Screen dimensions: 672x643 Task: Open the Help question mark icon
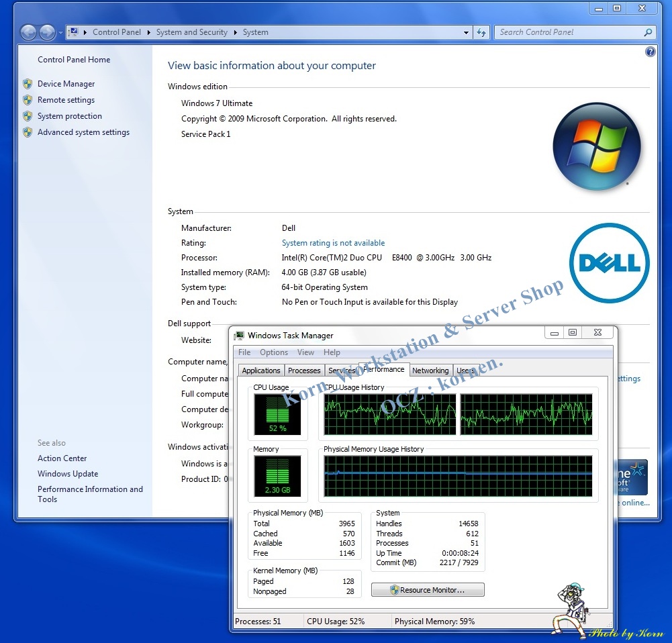(650, 52)
